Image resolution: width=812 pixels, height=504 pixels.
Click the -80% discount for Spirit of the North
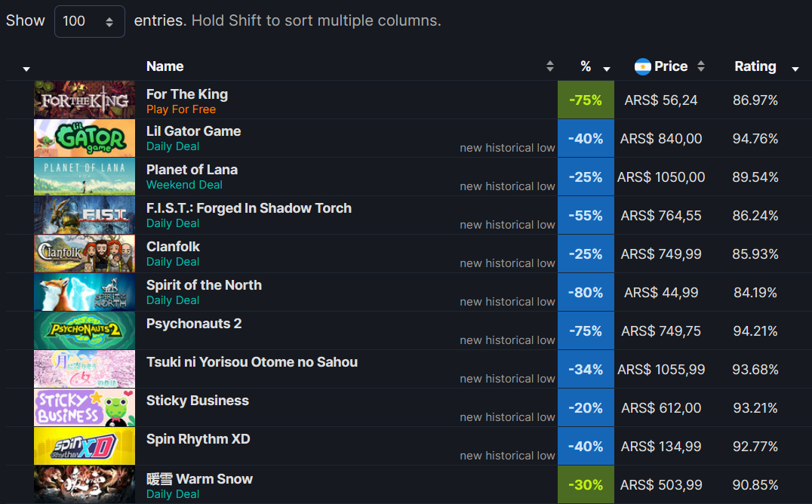pyautogui.click(x=586, y=292)
